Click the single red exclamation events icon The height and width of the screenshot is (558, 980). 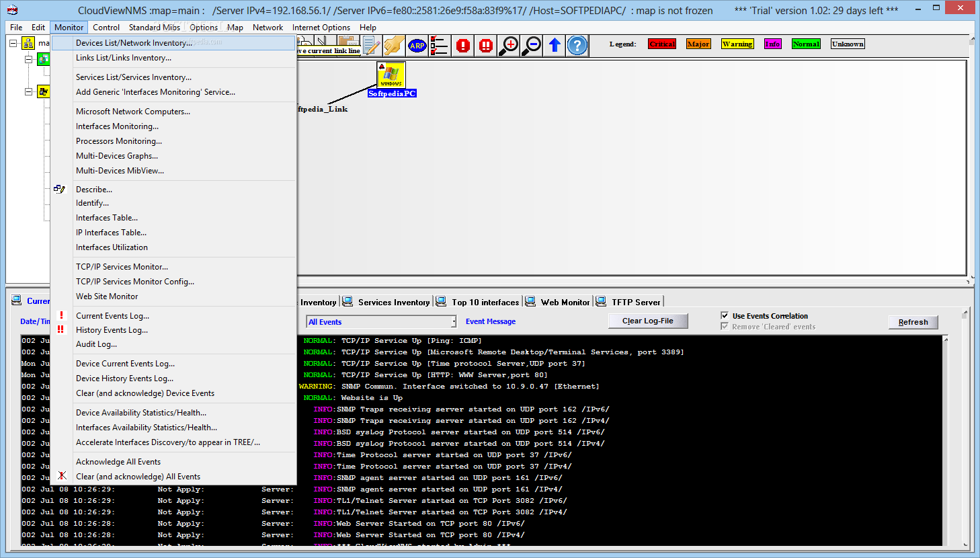(463, 45)
